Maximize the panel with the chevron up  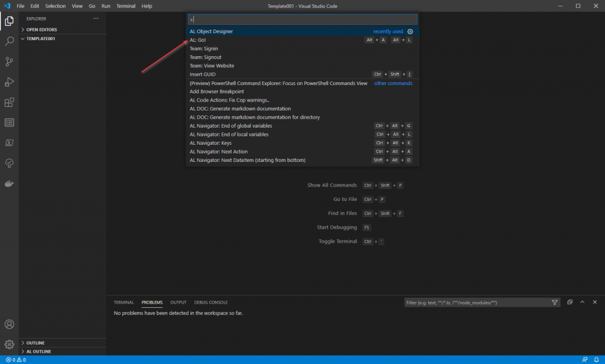(x=582, y=302)
